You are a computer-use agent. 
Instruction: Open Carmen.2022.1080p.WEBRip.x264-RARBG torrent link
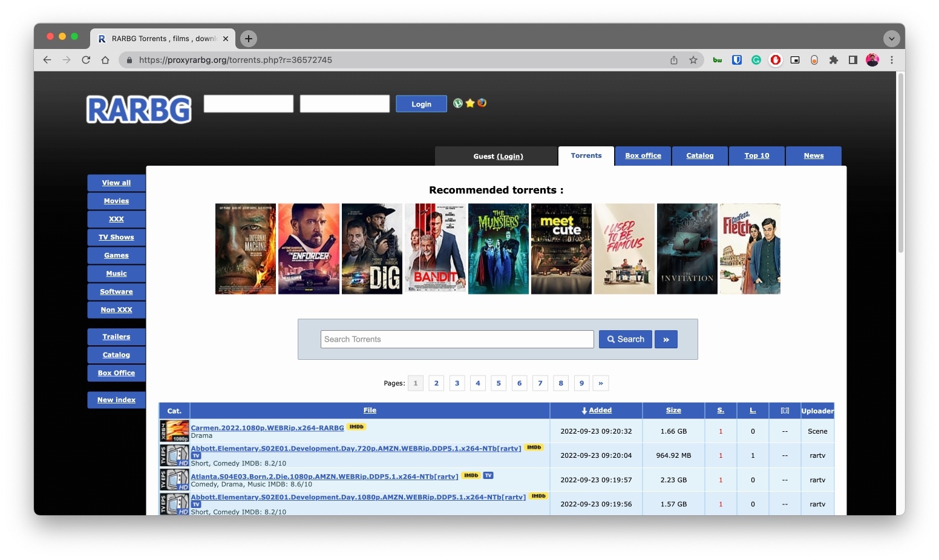coord(267,428)
